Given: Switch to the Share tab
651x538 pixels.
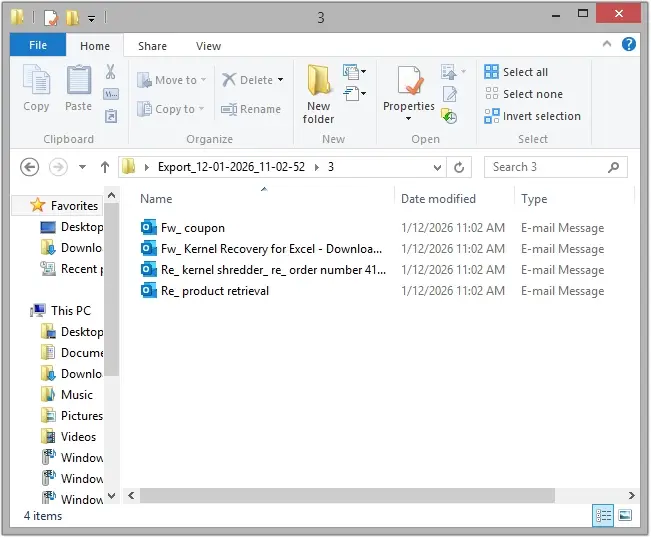Looking at the screenshot, I should (x=152, y=46).
